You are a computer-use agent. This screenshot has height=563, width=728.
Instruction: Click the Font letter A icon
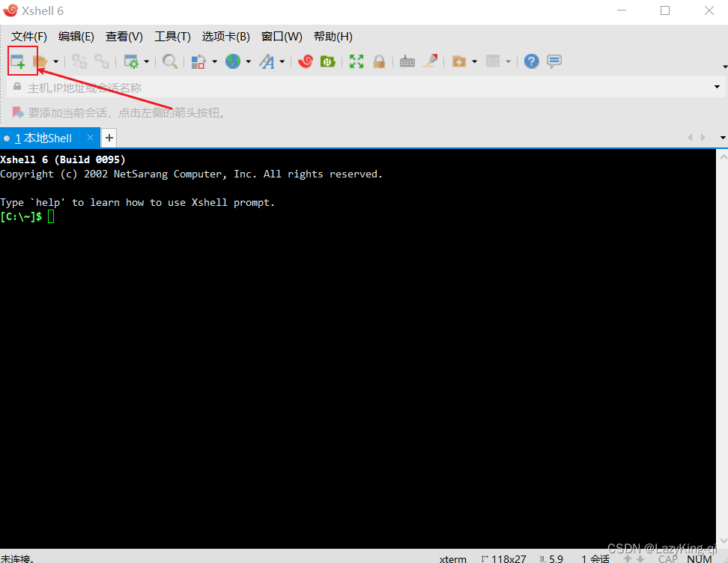tap(267, 61)
